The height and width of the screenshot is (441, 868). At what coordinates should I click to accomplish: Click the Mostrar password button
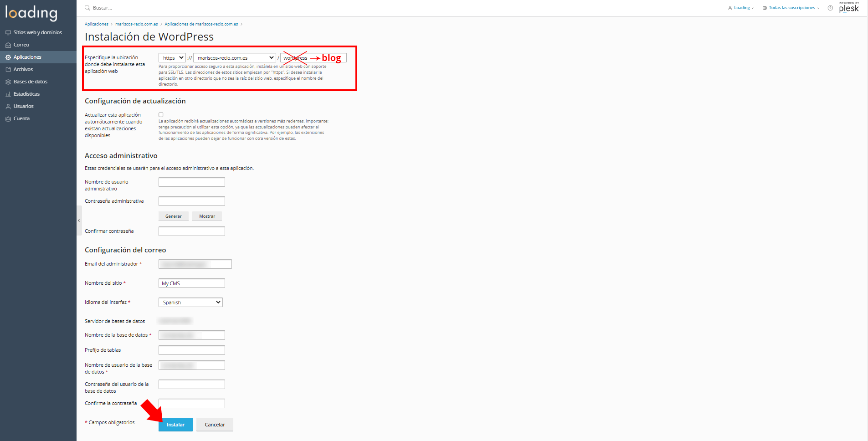coord(207,216)
